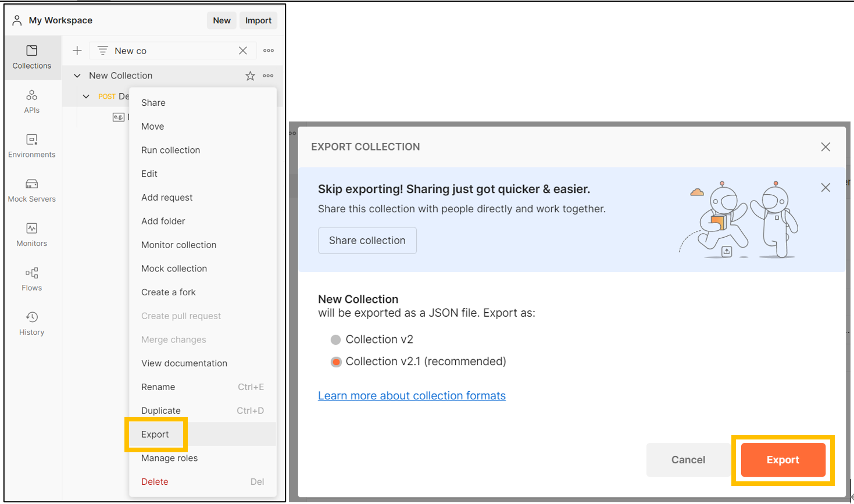
Task: Click the collection search input field
Action: (x=172, y=51)
